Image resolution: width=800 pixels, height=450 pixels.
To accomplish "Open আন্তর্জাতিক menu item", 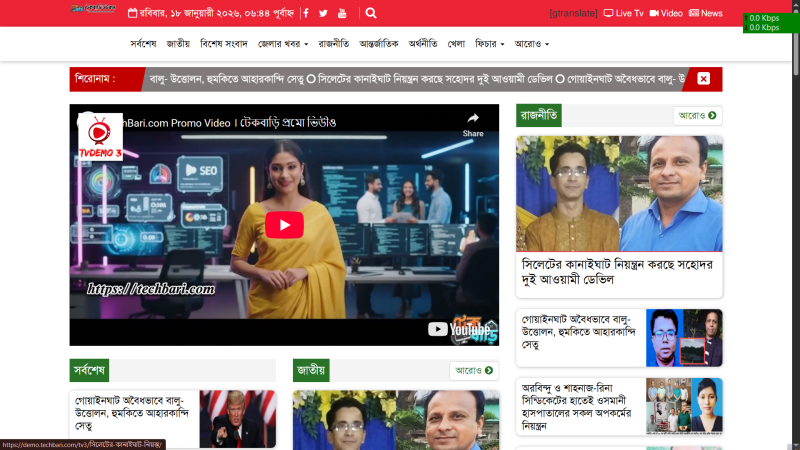I will click(379, 44).
